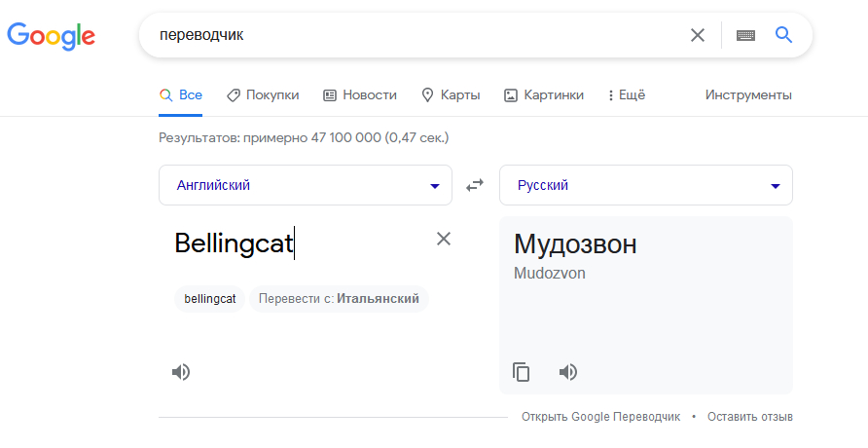
Task: Clear the search box with the X icon
Action: pos(698,35)
